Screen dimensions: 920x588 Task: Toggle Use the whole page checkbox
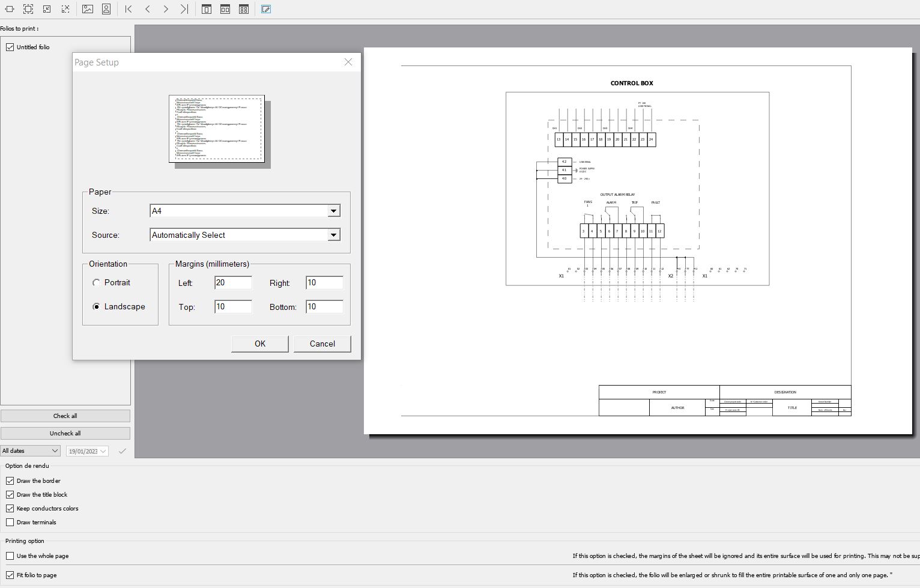click(x=10, y=556)
